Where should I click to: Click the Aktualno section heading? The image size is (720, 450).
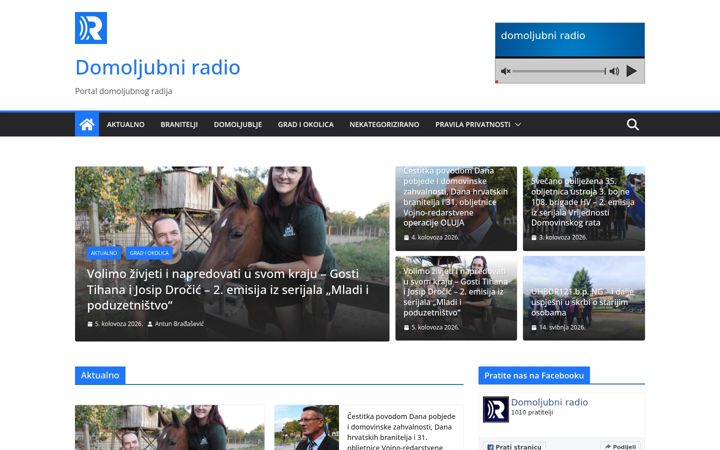[x=100, y=375]
